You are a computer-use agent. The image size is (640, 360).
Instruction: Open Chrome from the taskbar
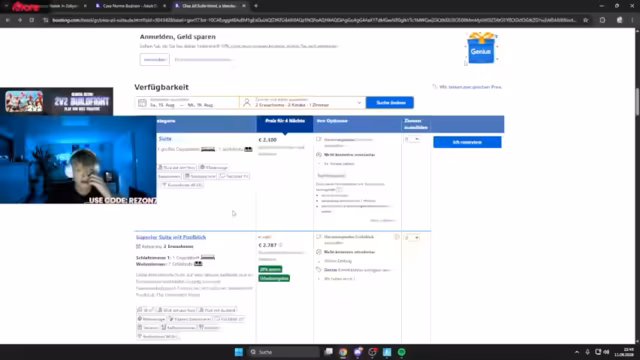click(343, 352)
